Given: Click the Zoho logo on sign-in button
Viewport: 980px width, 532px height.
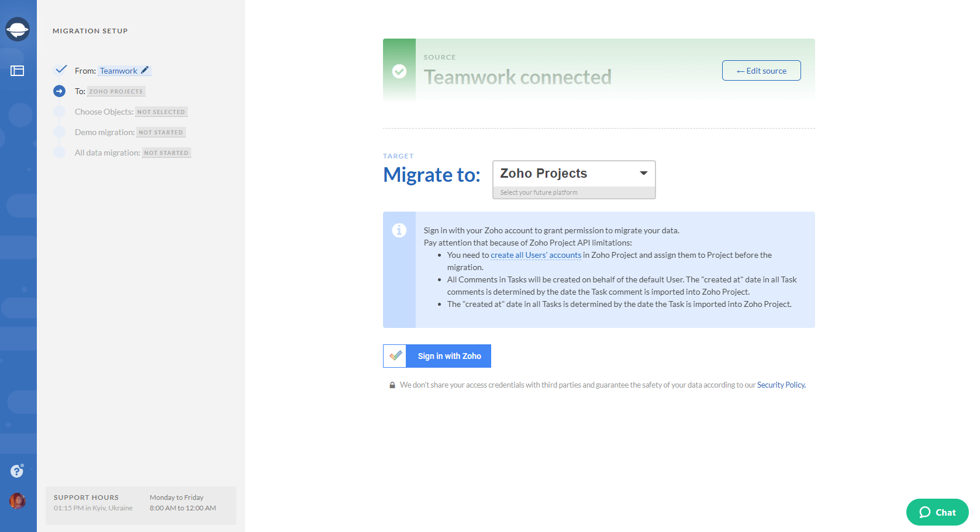Looking at the screenshot, I should pyautogui.click(x=395, y=355).
